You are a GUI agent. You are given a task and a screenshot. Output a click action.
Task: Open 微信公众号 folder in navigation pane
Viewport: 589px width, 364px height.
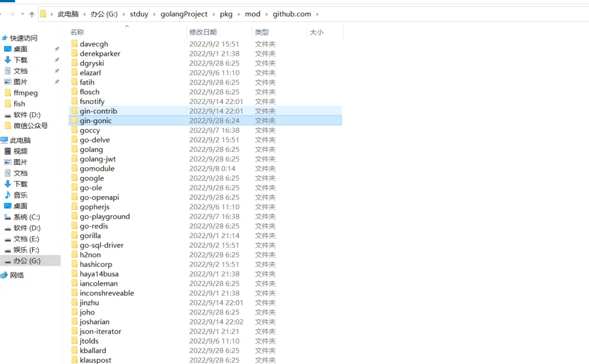30,126
